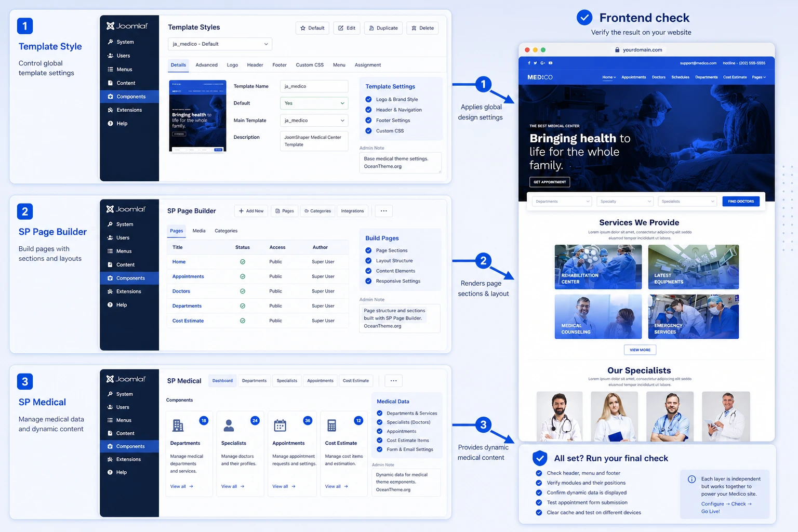Open Main Template ja_medico dropdown
Image resolution: width=798 pixels, height=532 pixels.
click(x=314, y=121)
